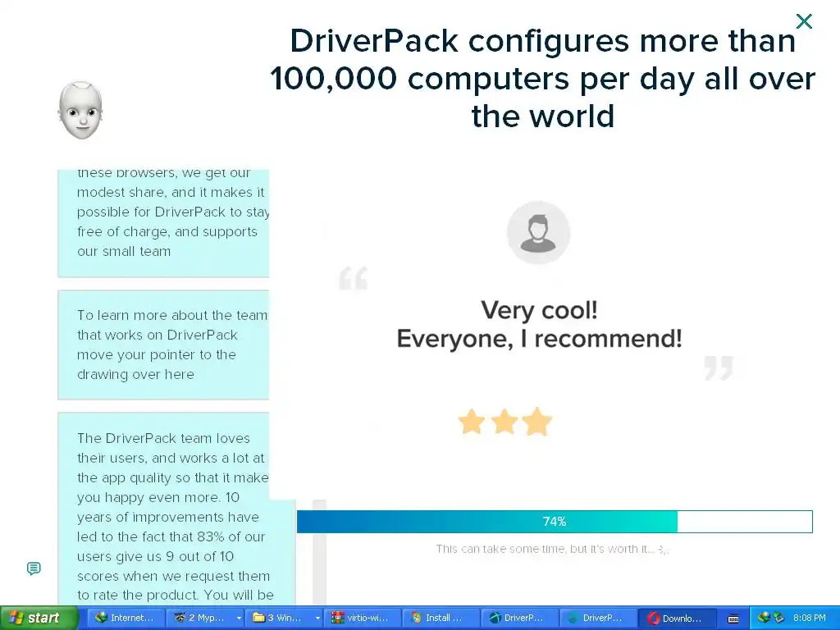Screen dimensions: 840x630
Task: Click the third review star
Action: (537, 421)
